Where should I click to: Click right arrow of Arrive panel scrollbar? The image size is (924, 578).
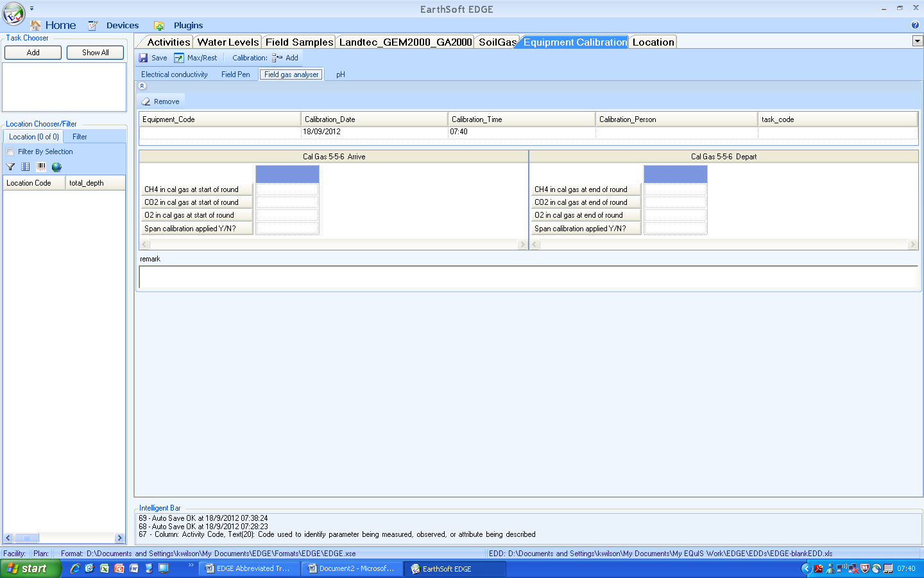tap(522, 245)
